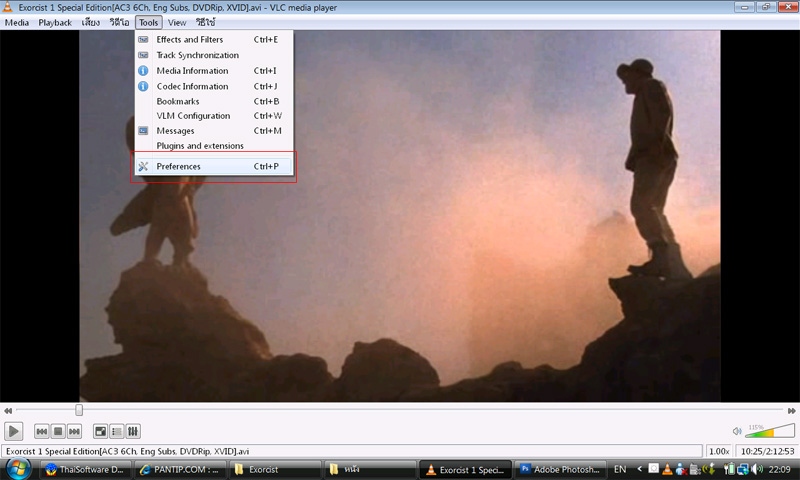Open หนัง folder taskbar item
The image size is (800, 480).
pos(369,469)
